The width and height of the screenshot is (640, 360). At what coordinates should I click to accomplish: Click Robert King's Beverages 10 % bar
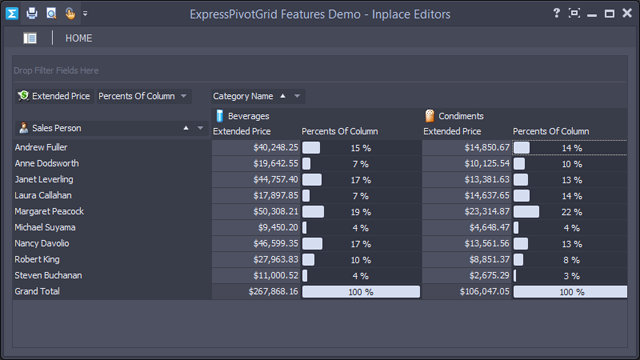361,260
